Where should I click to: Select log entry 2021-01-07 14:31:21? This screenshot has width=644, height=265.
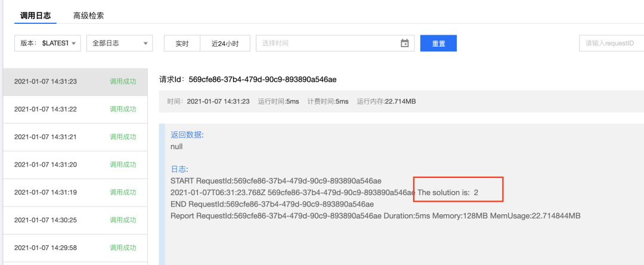coord(75,137)
